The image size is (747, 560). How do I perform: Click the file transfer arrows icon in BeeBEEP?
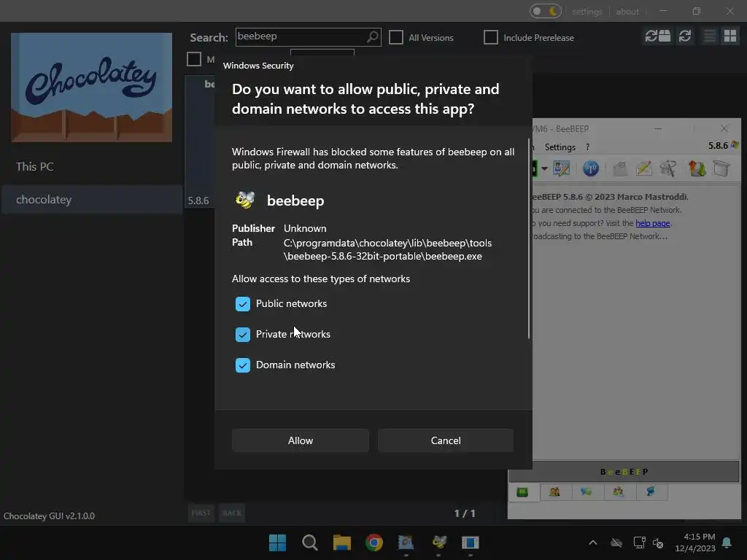pos(697,168)
